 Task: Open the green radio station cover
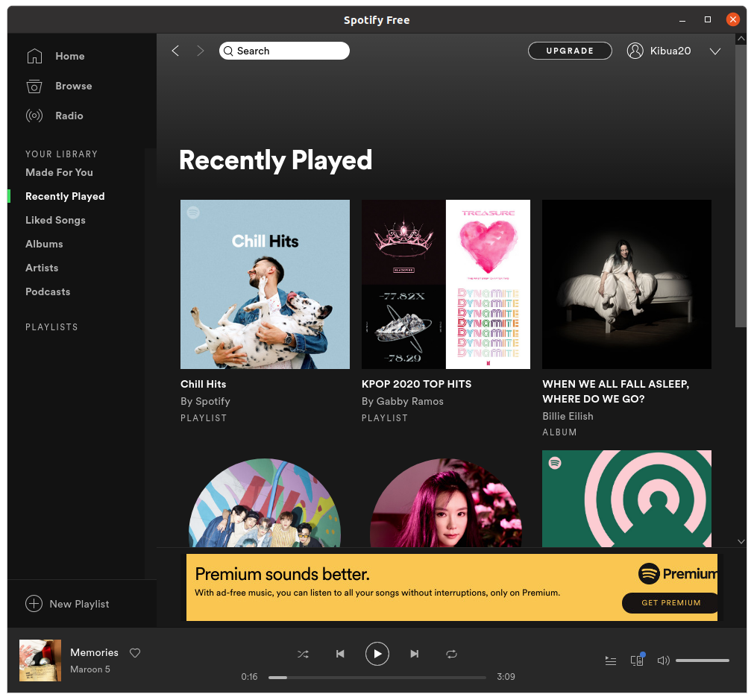(626, 499)
